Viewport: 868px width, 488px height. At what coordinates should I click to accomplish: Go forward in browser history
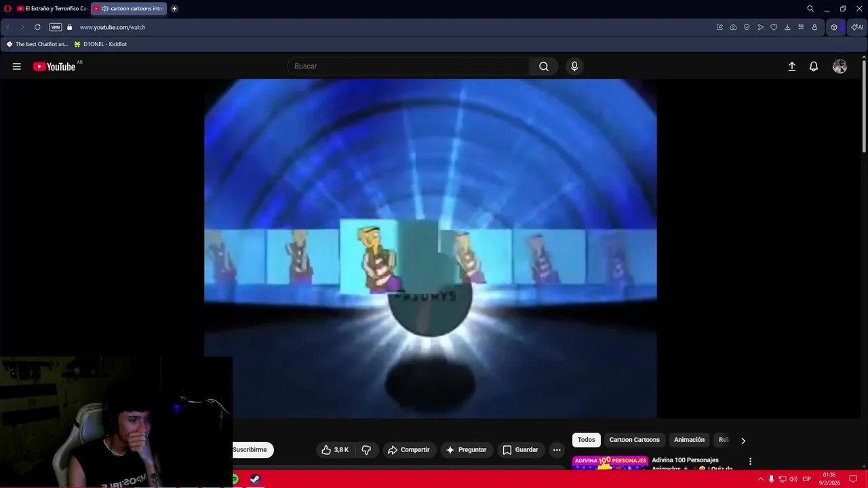point(22,27)
